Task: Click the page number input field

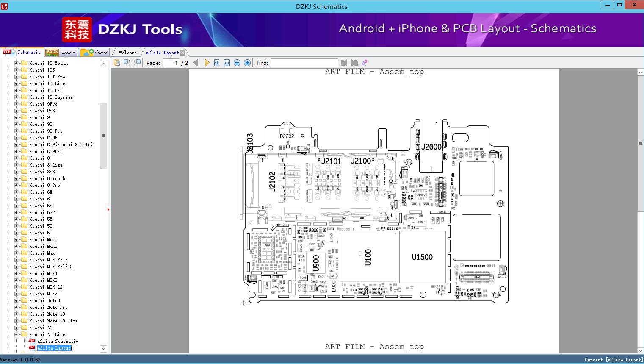Action: tap(171, 63)
